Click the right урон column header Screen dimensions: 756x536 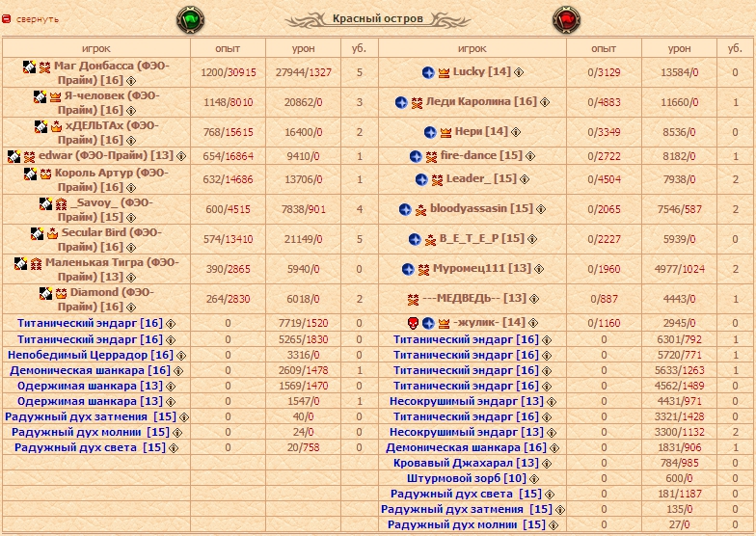pyautogui.click(x=679, y=48)
